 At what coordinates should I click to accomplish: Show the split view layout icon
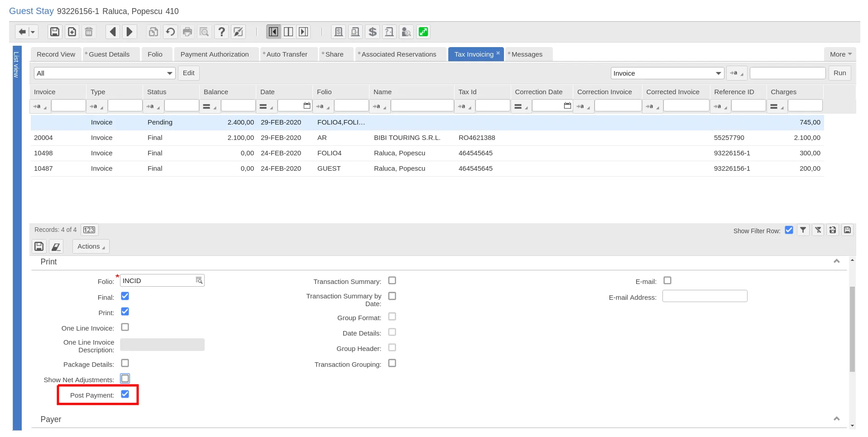288,32
